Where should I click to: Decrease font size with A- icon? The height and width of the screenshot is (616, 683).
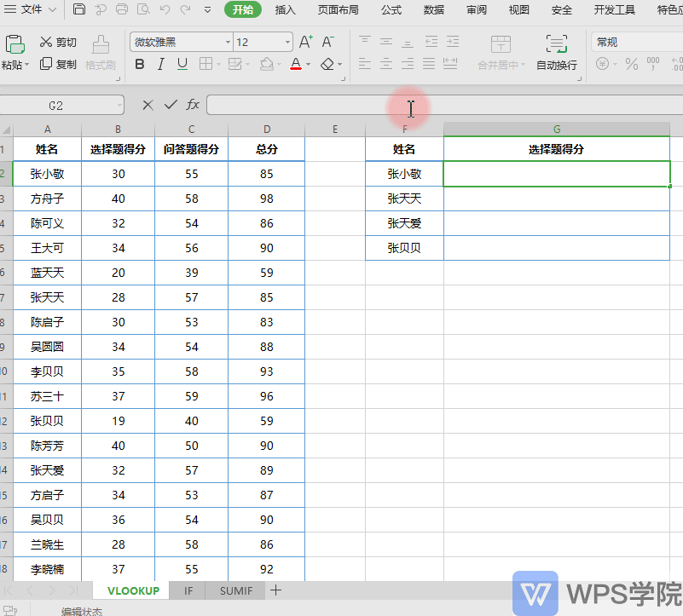point(327,42)
